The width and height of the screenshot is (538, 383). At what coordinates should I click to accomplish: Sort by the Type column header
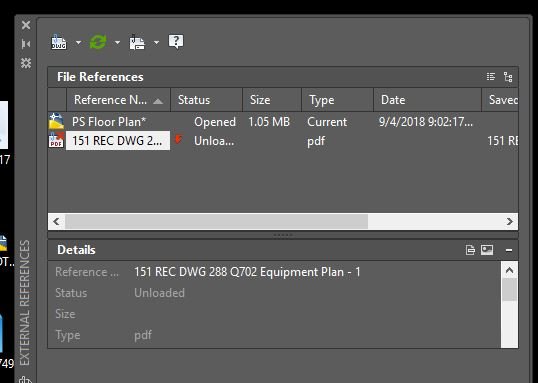pos(338,100)
